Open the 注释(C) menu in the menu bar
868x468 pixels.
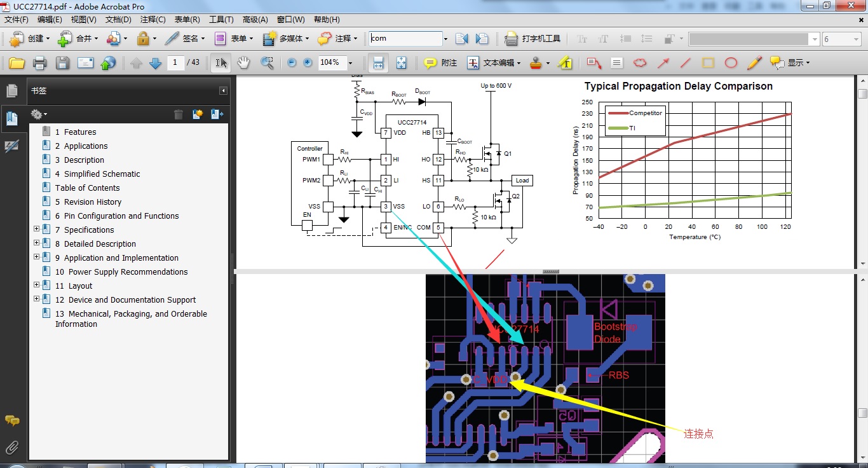click(153, 20)
